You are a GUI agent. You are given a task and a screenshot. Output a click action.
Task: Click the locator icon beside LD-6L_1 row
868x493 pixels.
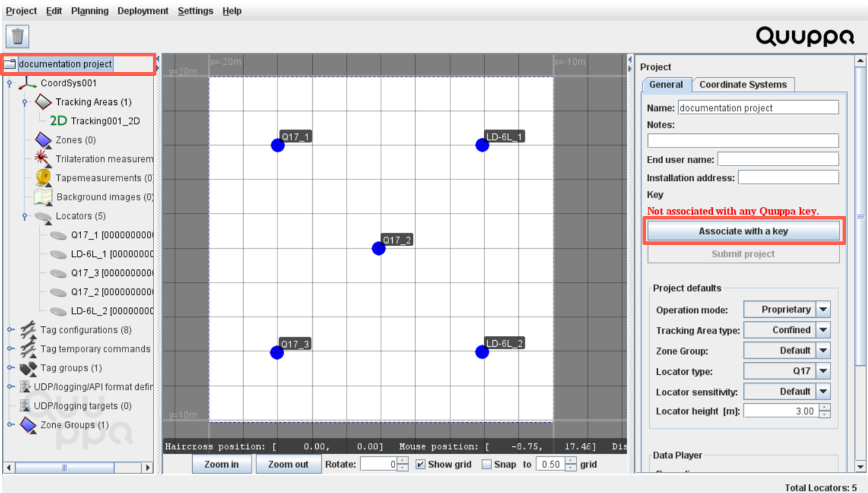(x=58, y=254)
